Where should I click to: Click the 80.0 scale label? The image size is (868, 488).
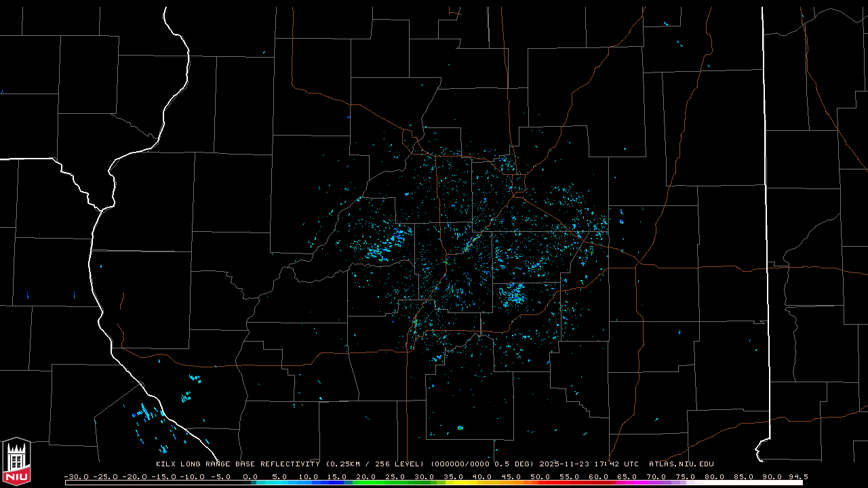point(715,476)
